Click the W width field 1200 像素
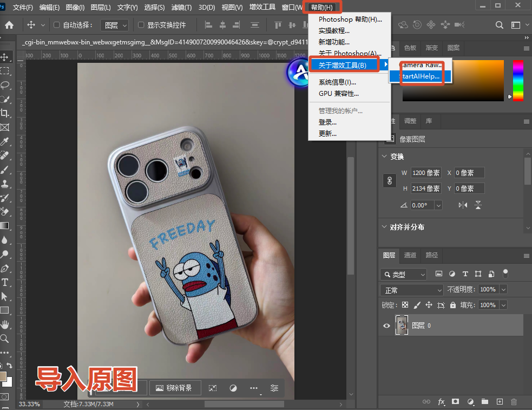 [426, 173]
